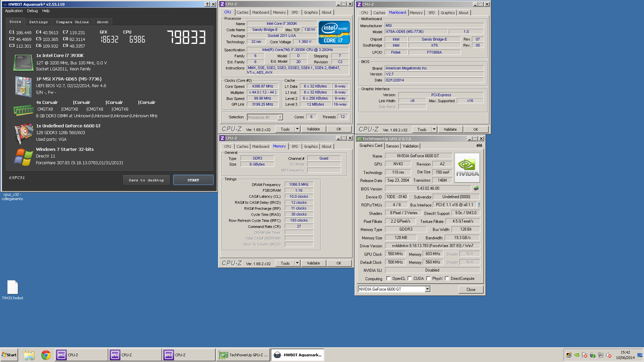Screen dimensions: 644x362
Task: Open the Sensors tab in GPU-Z
Action: pos(392,146)
